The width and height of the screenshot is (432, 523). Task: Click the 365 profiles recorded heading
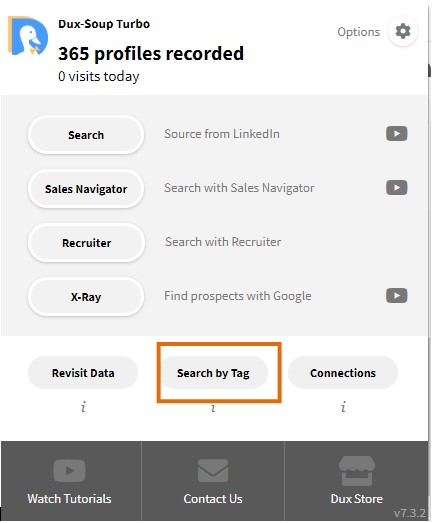[151, 53]
